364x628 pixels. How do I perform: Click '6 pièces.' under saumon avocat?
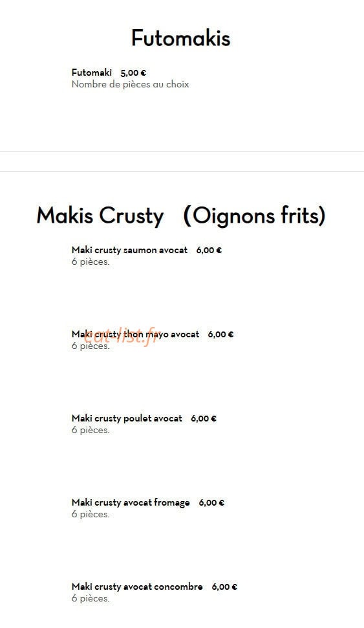click(91, 262)
